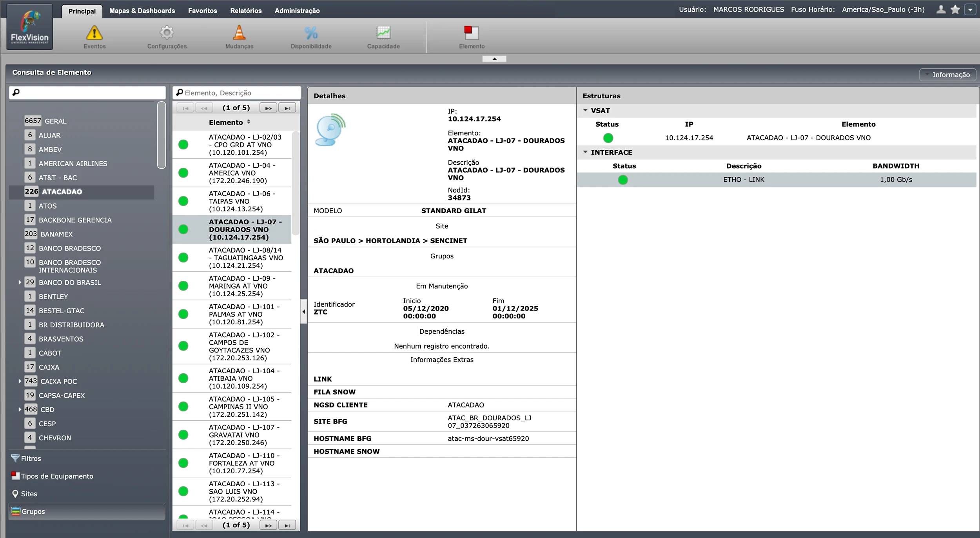Open Mapas & Dashboards tab
The width and height of the screenshot is (980, 538).
[142, 11]
